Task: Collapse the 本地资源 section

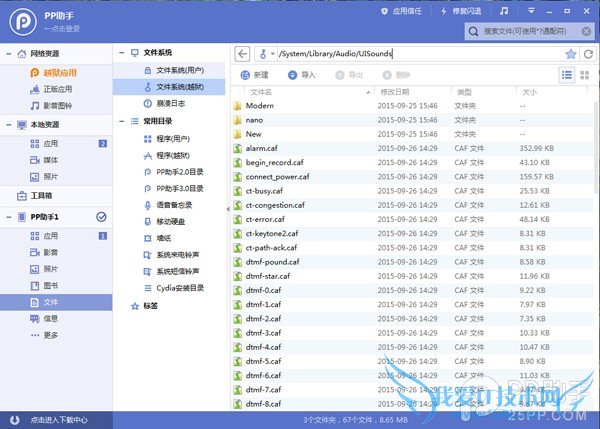Action: tap(8, 125)
